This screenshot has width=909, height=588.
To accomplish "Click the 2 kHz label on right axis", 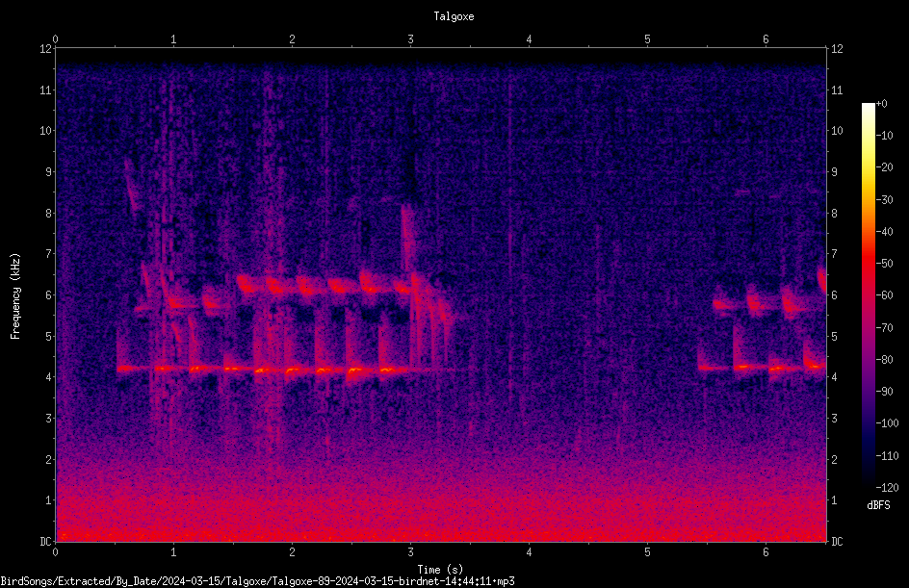I will pos(834,459).
